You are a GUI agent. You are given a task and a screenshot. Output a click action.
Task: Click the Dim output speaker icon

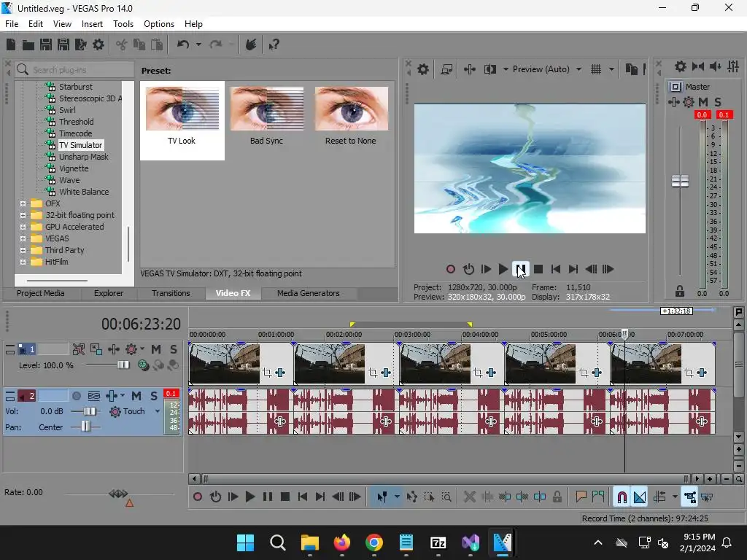[x=715, y=66]
